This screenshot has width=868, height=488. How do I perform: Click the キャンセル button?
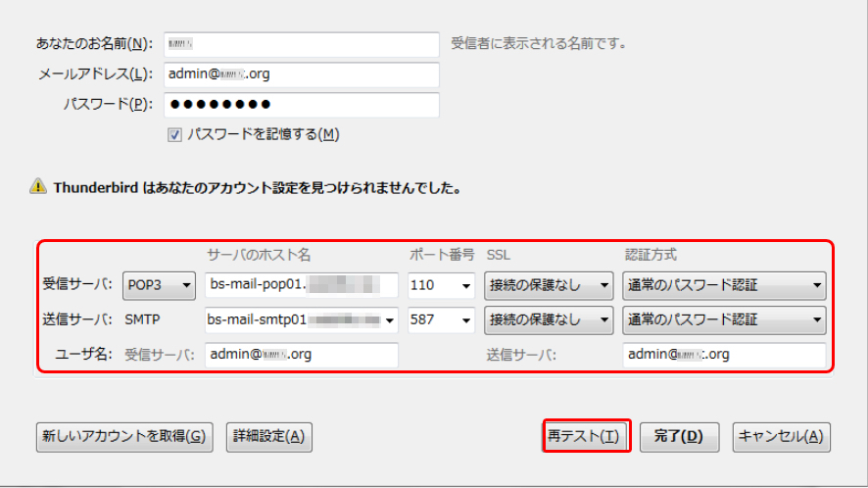781,437
